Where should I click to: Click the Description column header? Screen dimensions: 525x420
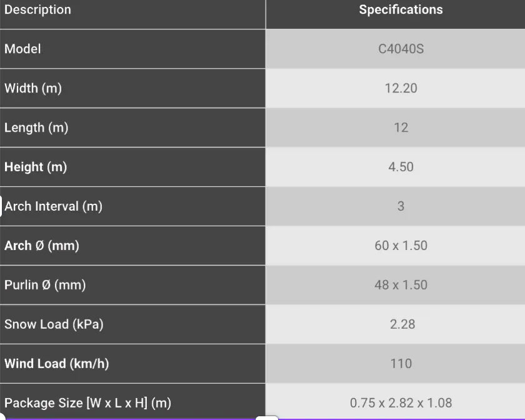point(37,10)
